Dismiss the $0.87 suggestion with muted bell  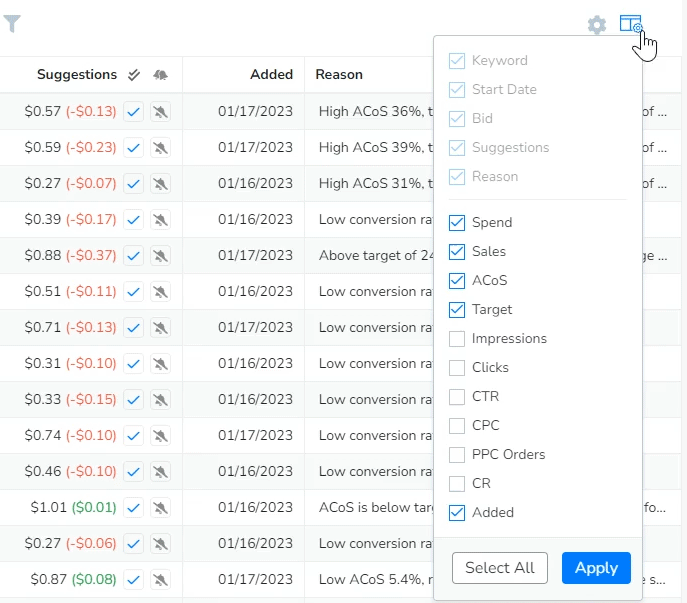[x=160, y=580]
